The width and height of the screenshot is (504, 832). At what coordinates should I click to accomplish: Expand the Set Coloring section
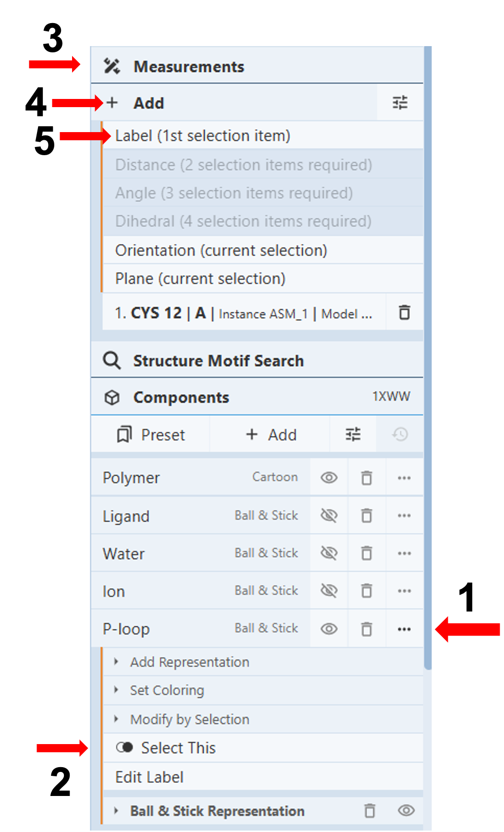(x=167, y=690)
